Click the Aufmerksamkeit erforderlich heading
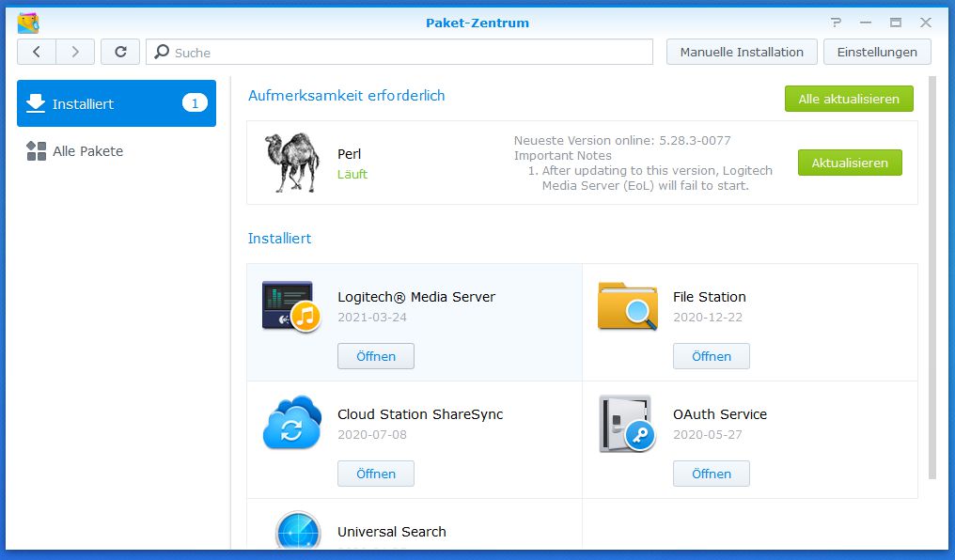The width and height of the screenshot is (955, 560). click(347, 96)
